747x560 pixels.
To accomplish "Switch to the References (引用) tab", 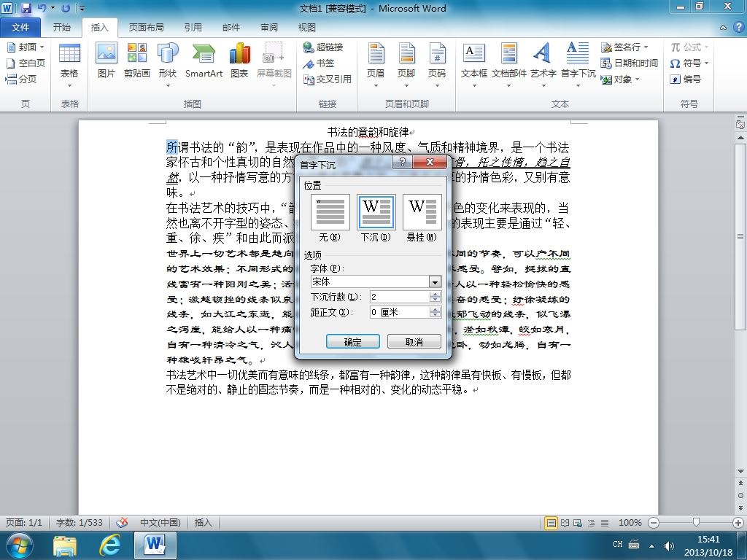I will click(193, 27).
